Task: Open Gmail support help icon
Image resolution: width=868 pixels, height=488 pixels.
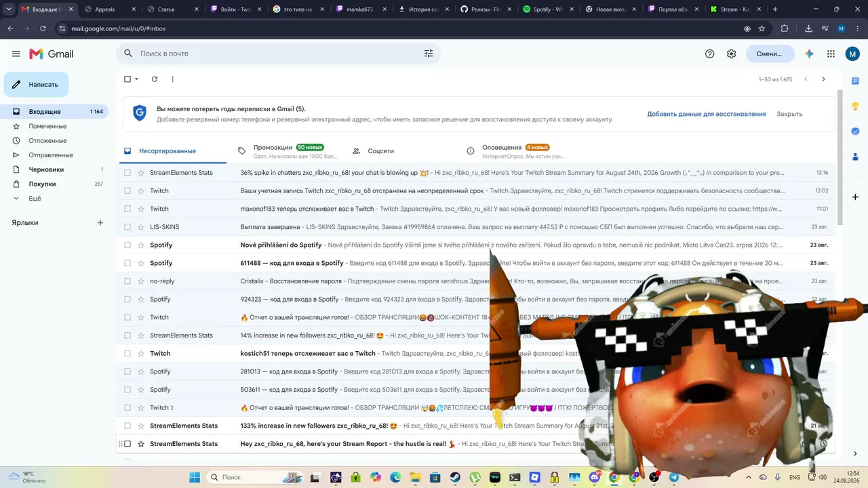Action: pyautogui.click(x=709, y=54)
